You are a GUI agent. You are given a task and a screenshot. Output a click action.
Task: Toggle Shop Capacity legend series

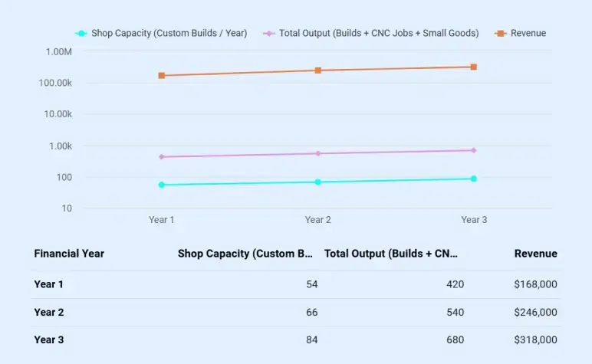coord(161,34)
